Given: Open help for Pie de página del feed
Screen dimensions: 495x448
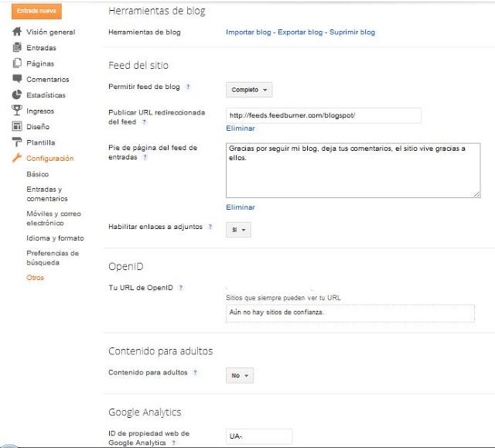Looking at the screenshot, I should point(145,157).
